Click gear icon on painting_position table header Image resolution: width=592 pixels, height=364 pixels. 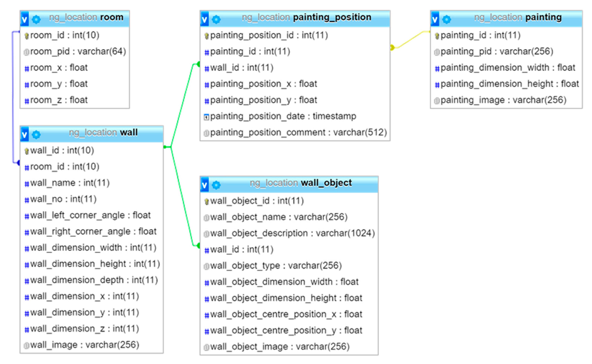pos(216,19)
